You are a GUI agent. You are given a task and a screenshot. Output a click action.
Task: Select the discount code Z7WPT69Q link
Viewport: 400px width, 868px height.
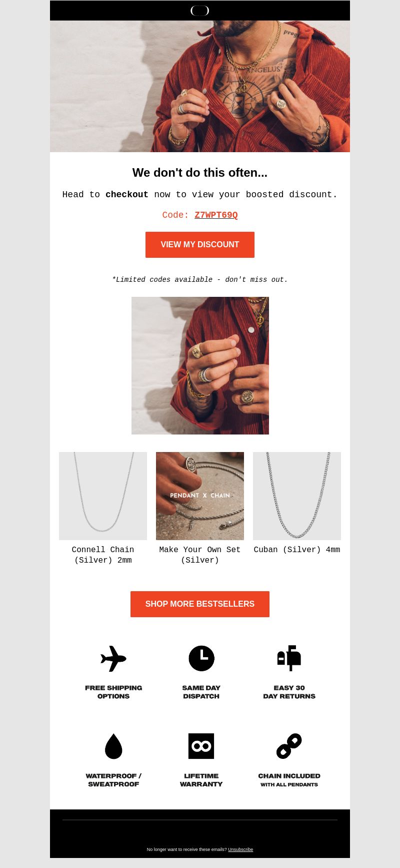pos(216,215)
